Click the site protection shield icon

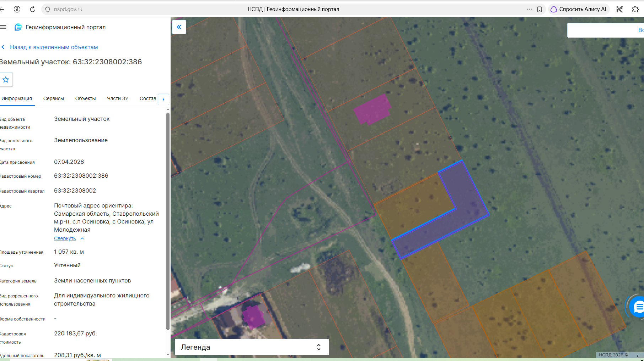48,9
